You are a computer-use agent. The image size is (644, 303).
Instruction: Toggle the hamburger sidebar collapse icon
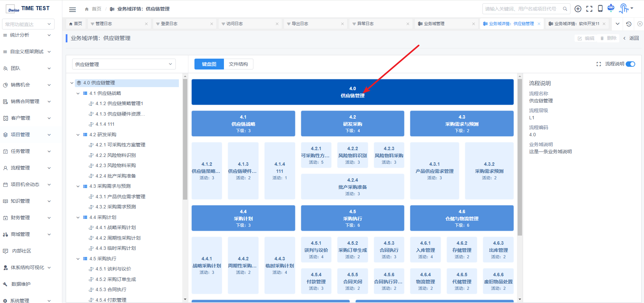[x=72, y=9]
